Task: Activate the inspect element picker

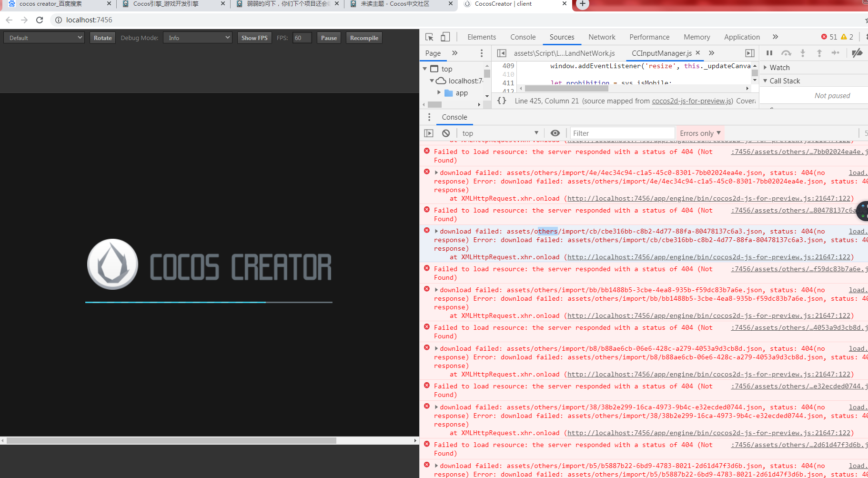Action: pyautogui.click(x=429, y=37)
